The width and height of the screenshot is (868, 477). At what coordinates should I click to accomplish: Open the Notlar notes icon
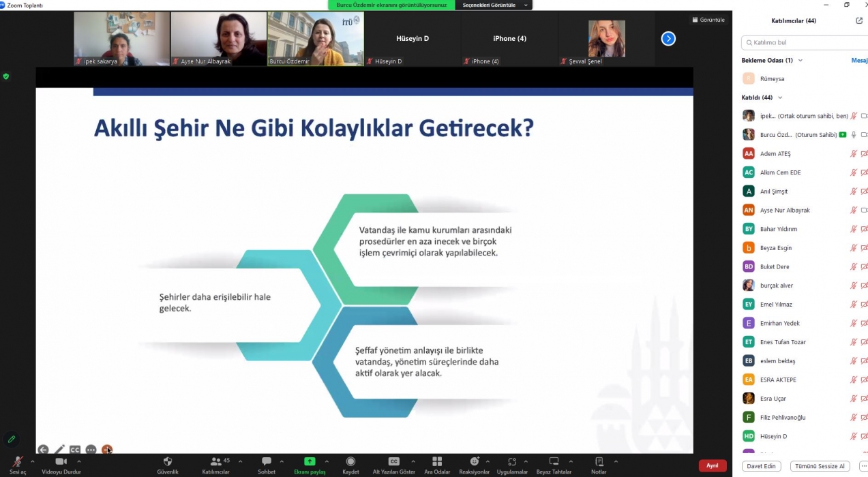[x=599, y=462]
